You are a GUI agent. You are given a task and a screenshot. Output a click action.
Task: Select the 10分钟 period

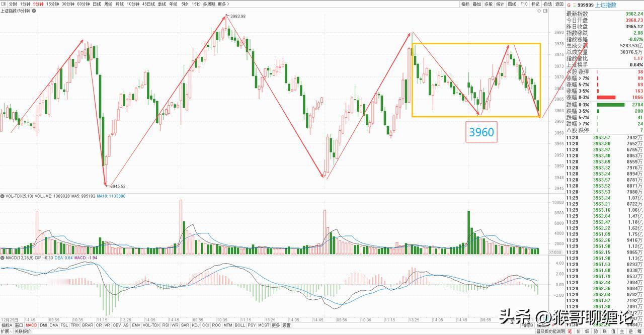(133, 4)
